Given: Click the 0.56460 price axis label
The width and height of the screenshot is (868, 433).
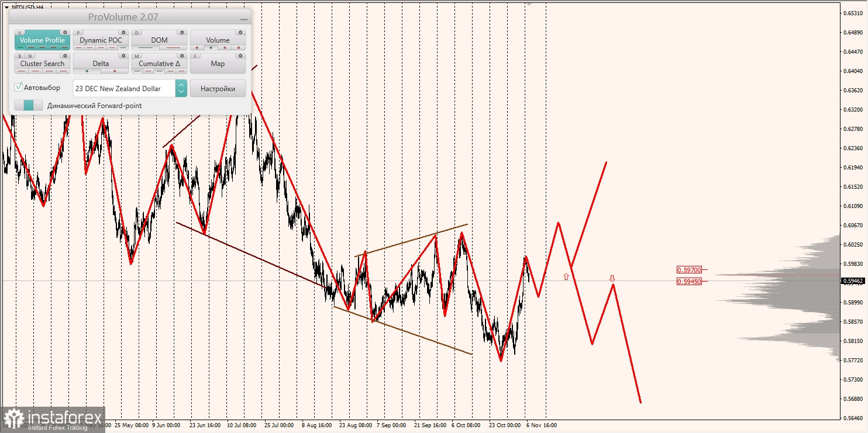Looking at the screenshot, I should pyautogui.click(x=852, y=418).
